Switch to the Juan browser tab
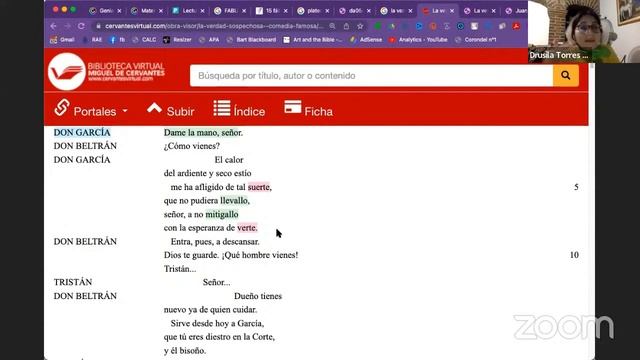 click(x=516, y=11)
